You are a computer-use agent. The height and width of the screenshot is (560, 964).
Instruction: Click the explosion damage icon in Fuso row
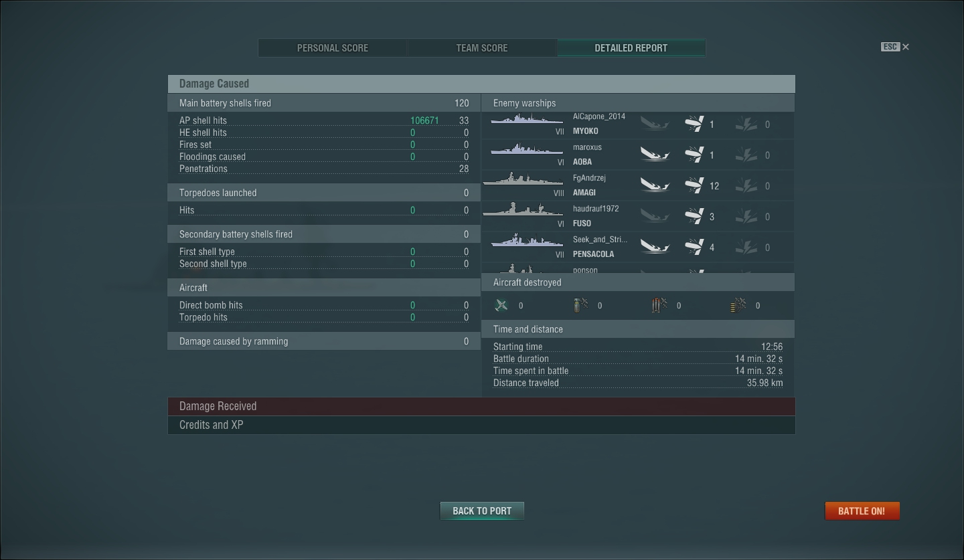(746, 216)
